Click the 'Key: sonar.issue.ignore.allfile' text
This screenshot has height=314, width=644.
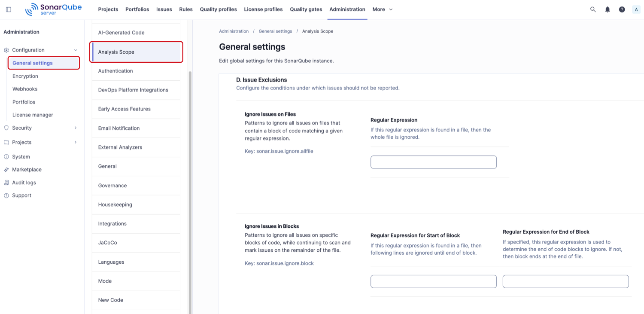pyautogui.click(x=279, y=151)
